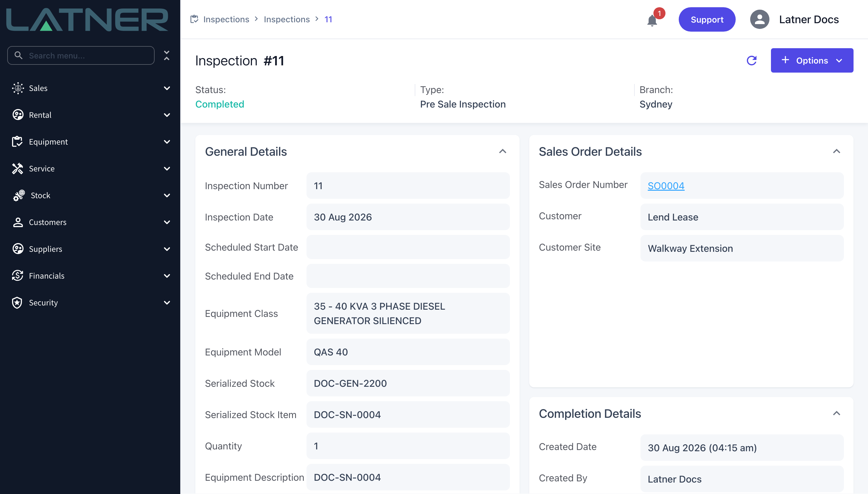868x494 pixels.
Task: Collapse the Completion Details panel
Action: (x=836, y=413)
